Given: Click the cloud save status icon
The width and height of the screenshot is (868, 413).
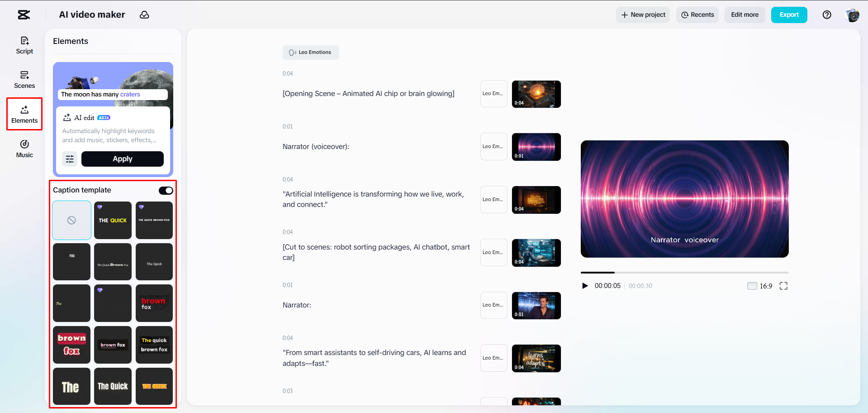Looking at the screenshot, I should point(144,15).
